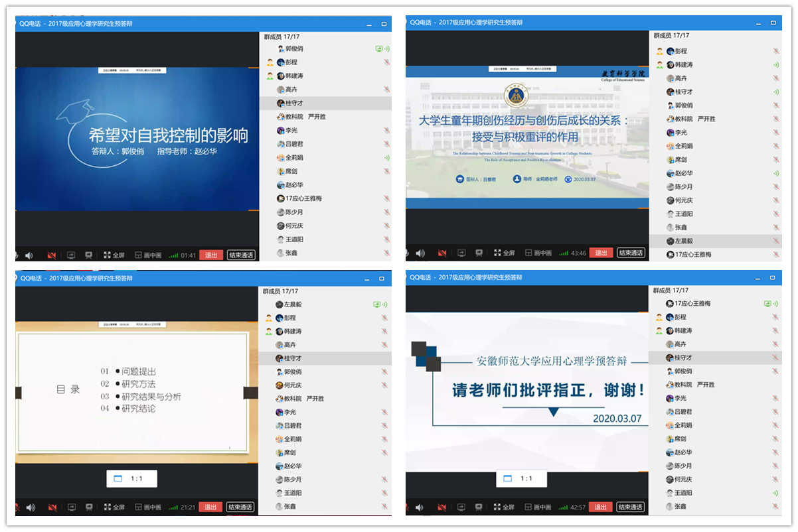This screenshot has height=532, width=798.
Task: Enter fullscreen (全屏) in the 01:41 call window
Action: click(x=114, y=255)
